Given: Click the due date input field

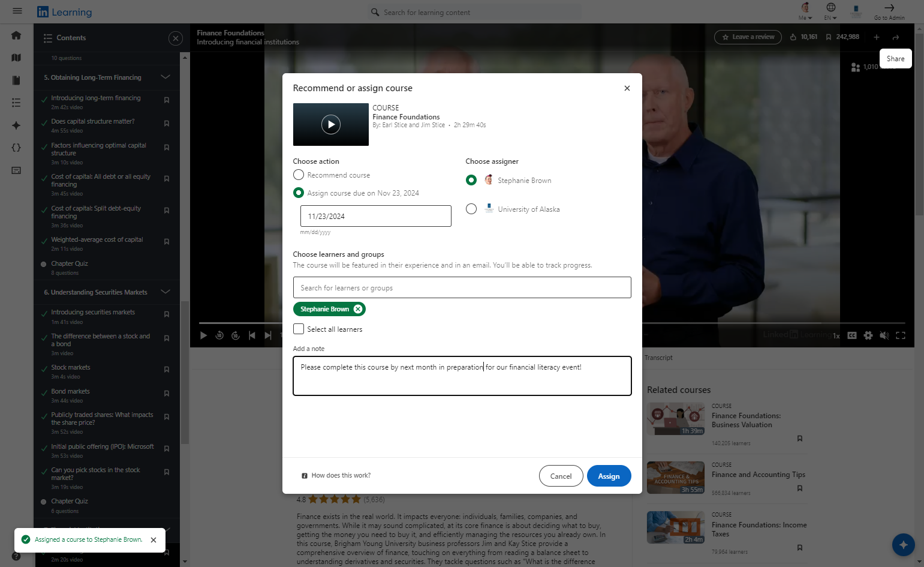Looking at the screenshot, I should pyautogui.click(x=375, y=216).
